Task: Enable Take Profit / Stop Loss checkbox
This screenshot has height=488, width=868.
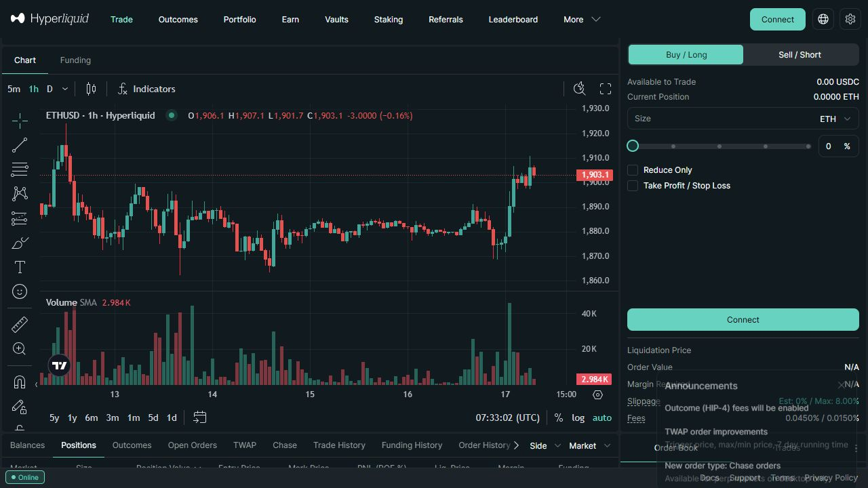Action: point(633,186)
